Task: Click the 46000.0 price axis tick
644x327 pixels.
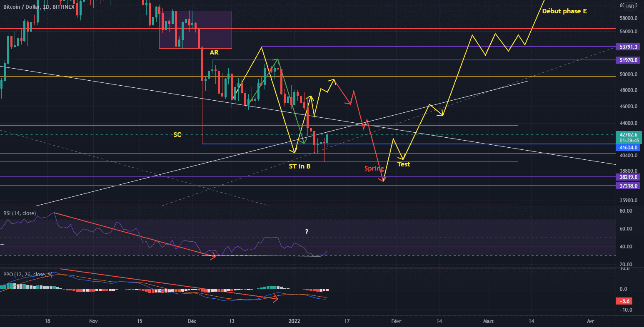Action: (x=629, y=107)
